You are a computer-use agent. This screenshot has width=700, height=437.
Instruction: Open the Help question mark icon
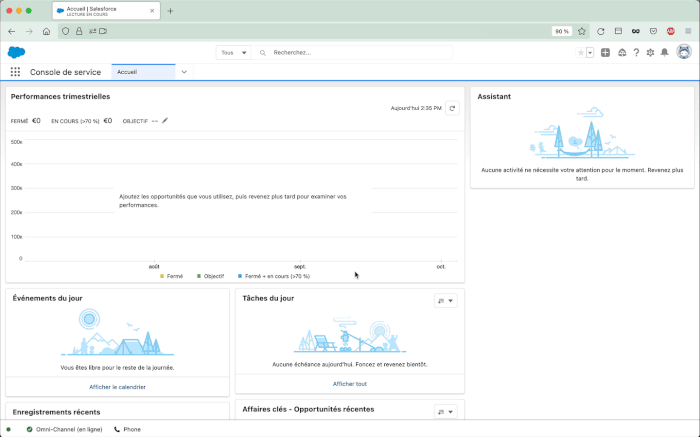pyautogui.click(x=636, y=53)
